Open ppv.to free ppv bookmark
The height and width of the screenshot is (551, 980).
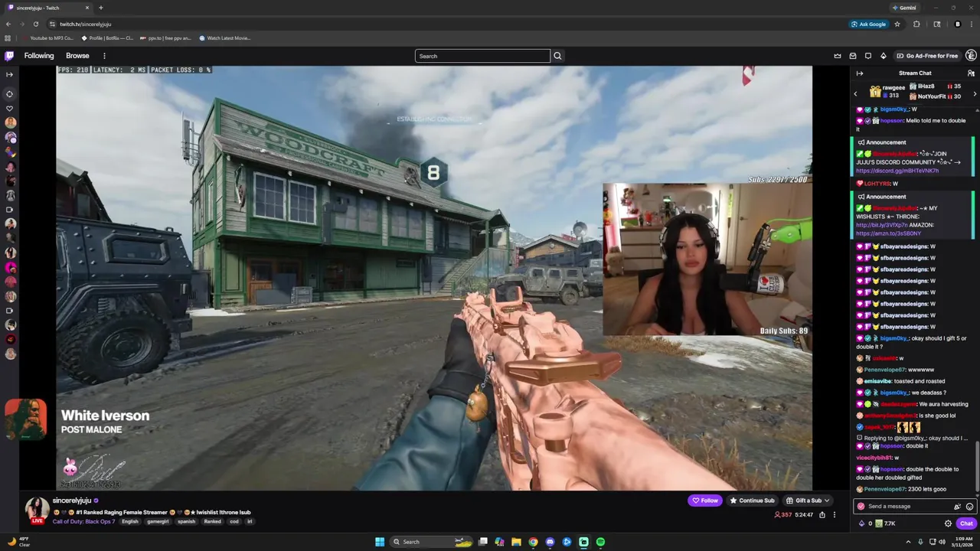(165, 37)
